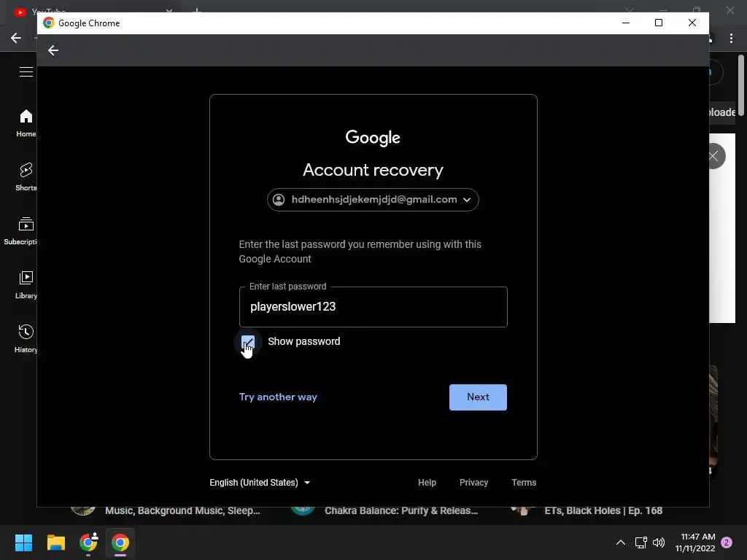This screenshot has height=560, width=747.
Task: Open the ETs, Black Holes Ep. 168 video
Action: (603, 511)
